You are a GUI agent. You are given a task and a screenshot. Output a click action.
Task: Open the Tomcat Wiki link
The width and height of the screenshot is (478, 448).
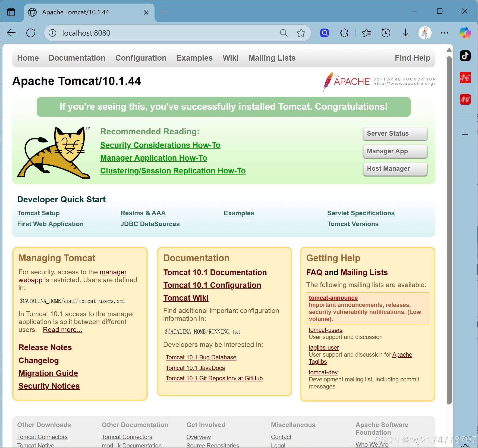click(186, 298)
